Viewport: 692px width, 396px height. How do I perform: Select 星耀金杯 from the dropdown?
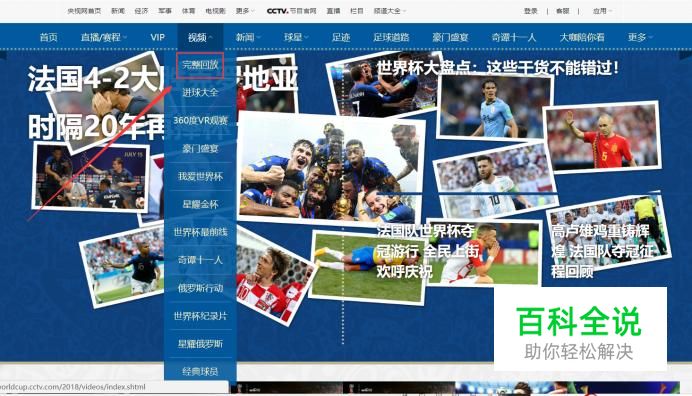coord(200,204)
